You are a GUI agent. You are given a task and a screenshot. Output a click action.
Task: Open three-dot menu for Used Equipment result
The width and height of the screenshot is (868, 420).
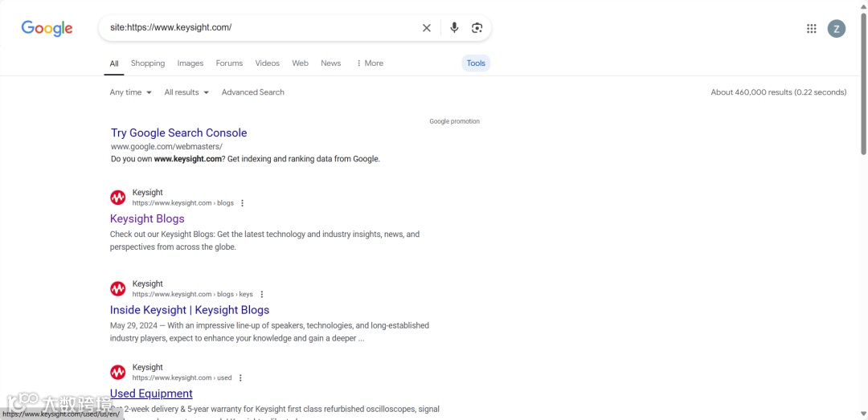(x=240, y=378)
